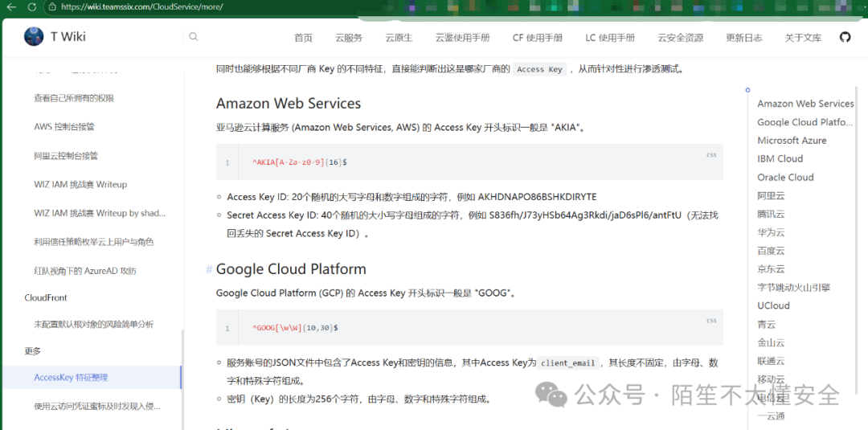Open the 云服务 nav menu

click(349, 38)
